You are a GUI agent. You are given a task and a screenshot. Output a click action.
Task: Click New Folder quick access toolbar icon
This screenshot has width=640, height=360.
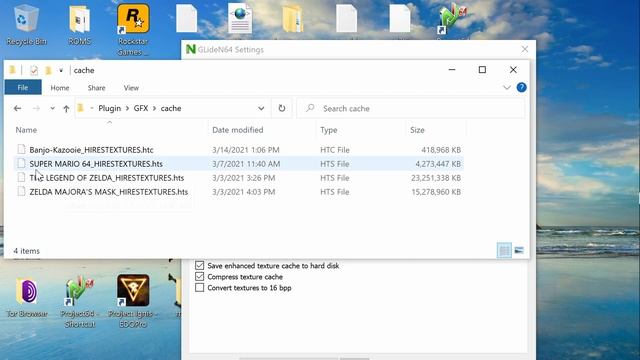pyautogui.click(x=48, y=70)
